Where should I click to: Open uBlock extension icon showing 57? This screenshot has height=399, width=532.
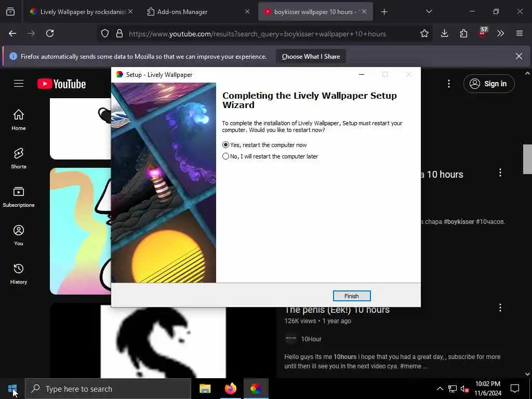point(483,33)
